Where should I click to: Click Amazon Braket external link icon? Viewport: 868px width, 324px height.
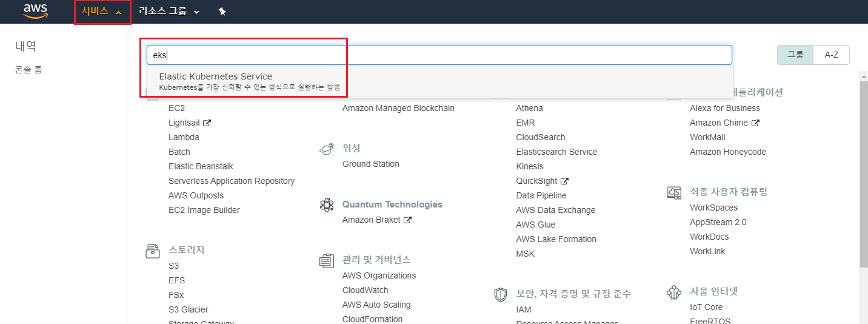pos(408,220)
